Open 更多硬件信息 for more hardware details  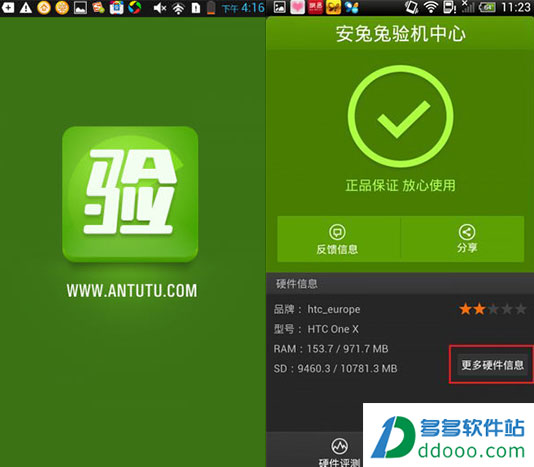click(492, 365)
